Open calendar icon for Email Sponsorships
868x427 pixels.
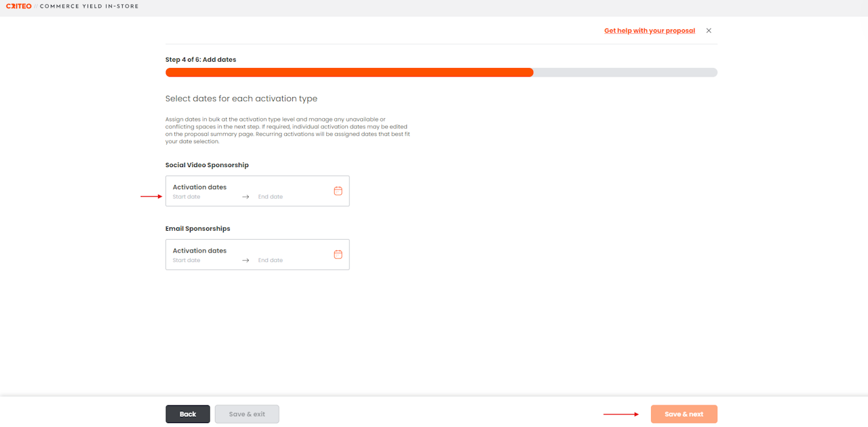pos(338,255)
